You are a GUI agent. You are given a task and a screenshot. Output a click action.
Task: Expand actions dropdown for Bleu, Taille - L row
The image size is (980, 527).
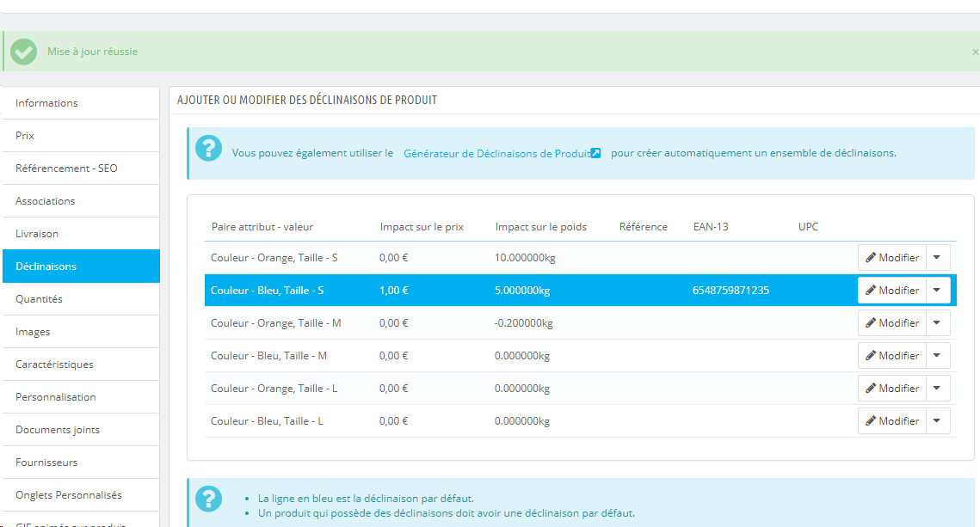[937, 421]
